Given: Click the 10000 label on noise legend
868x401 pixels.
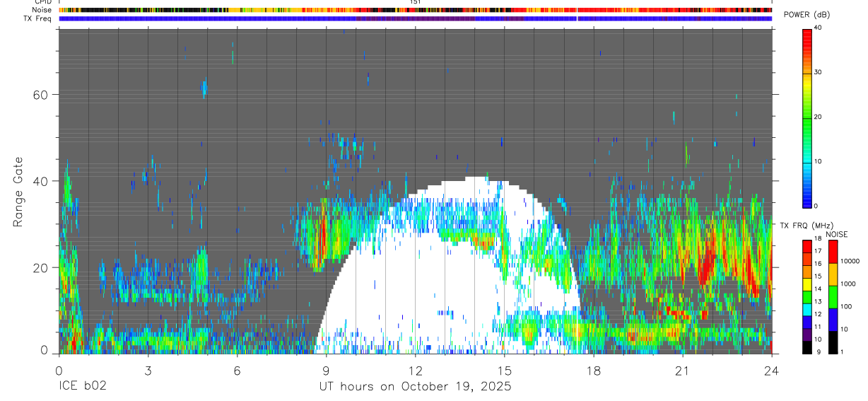Looking at the screenshot, I should coord(849,261).
